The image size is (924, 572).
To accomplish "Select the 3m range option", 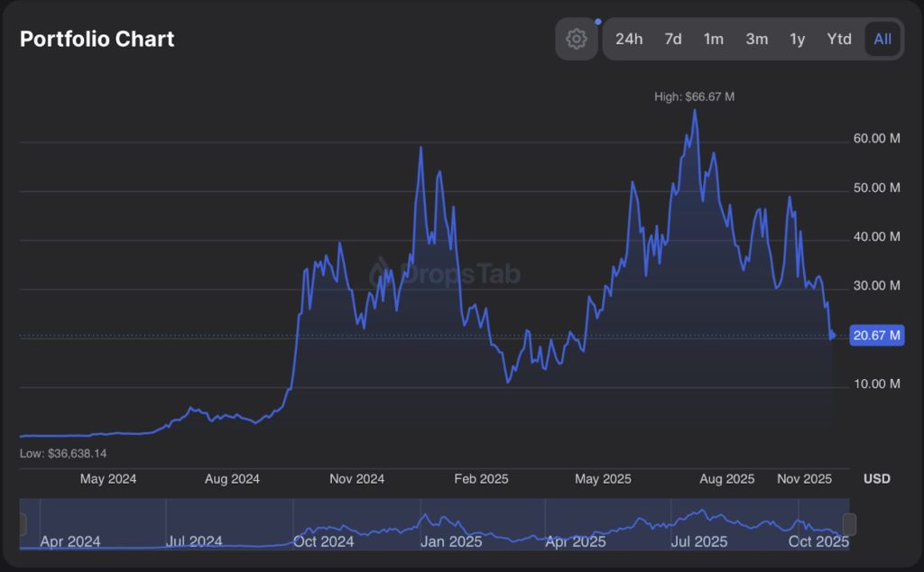I will click(x=757, y=39).
